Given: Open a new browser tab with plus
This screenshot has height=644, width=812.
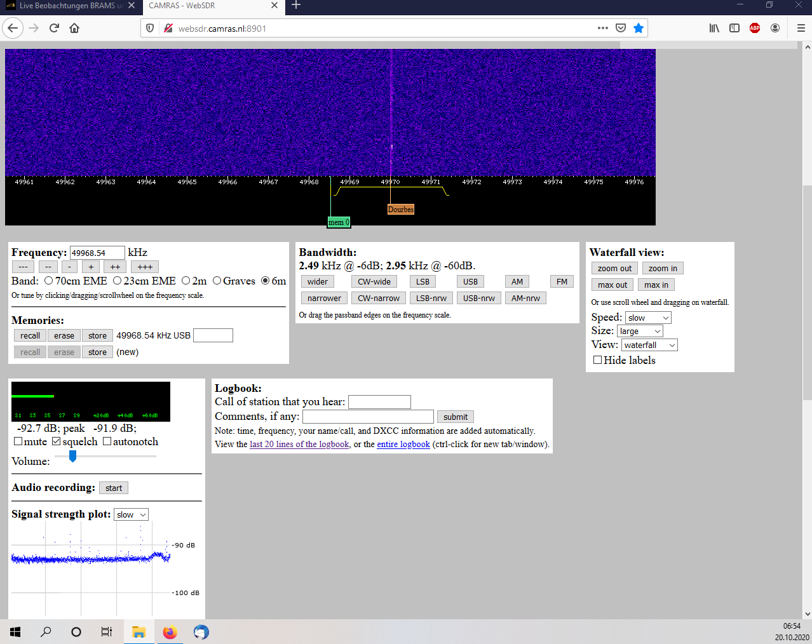Looking at the screenshot, I should [x=296, y=5].
